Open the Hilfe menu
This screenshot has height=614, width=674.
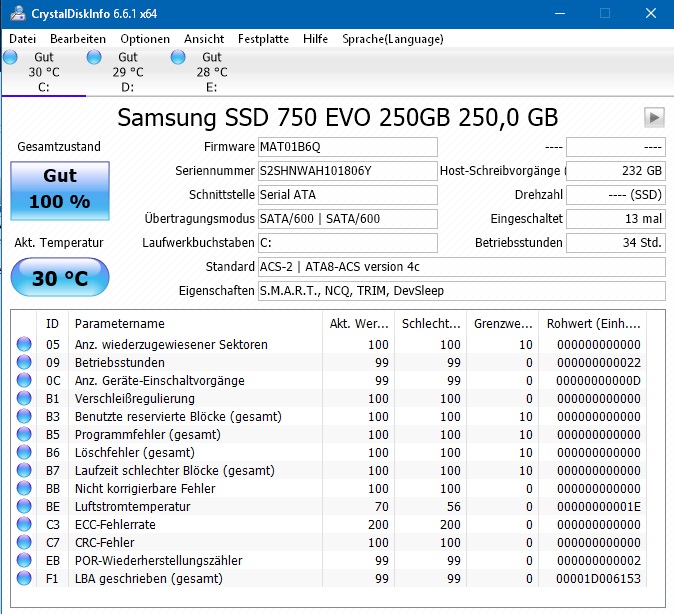pyautogui.click(x=315, y=39)
